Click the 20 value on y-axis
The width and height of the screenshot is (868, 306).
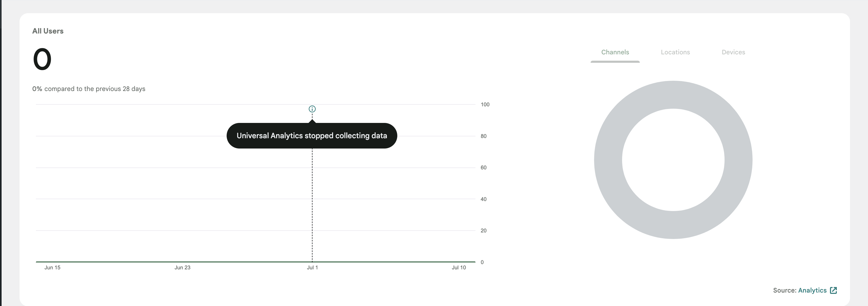point(483,231)
